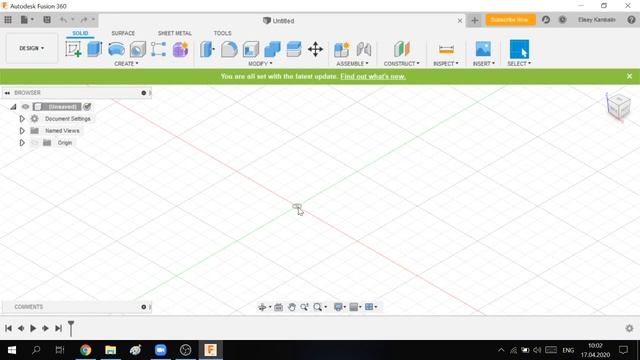
Task: Click the ViewCube in the canvas corner
Action: tap(618, 106)
